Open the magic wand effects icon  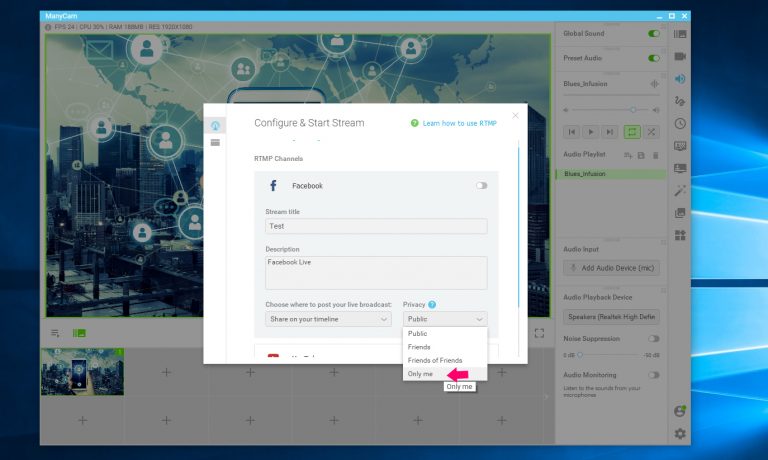click(680, 190)
